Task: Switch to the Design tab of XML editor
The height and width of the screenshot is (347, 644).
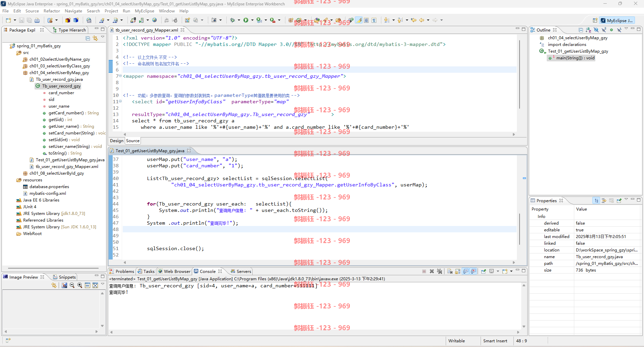Action: click(x=117, y=141)
